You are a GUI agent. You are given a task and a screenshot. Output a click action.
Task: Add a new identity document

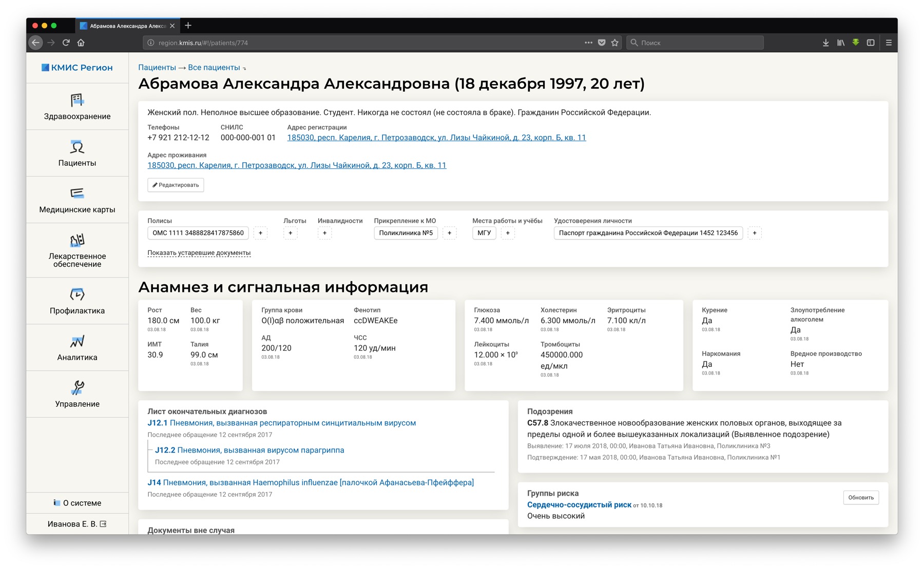(755, 233)
